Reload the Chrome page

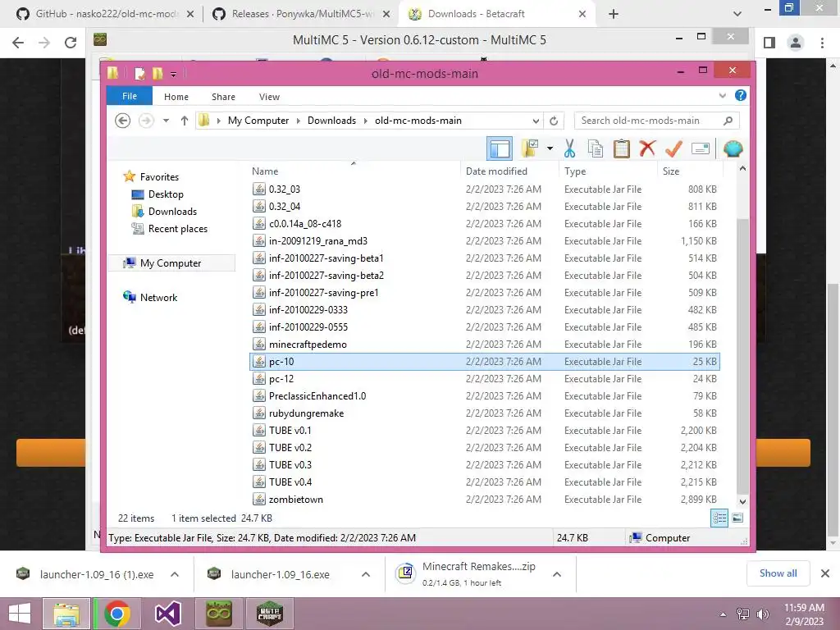71,43
